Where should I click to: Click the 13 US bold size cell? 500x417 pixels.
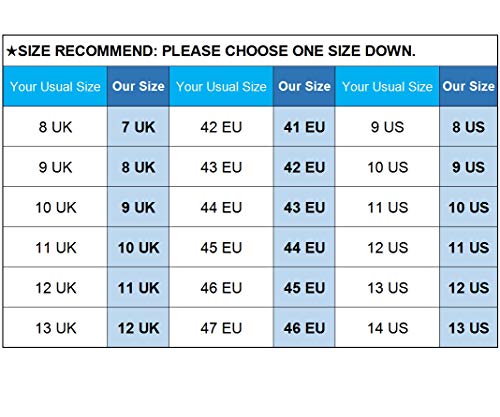pos(468,328)
